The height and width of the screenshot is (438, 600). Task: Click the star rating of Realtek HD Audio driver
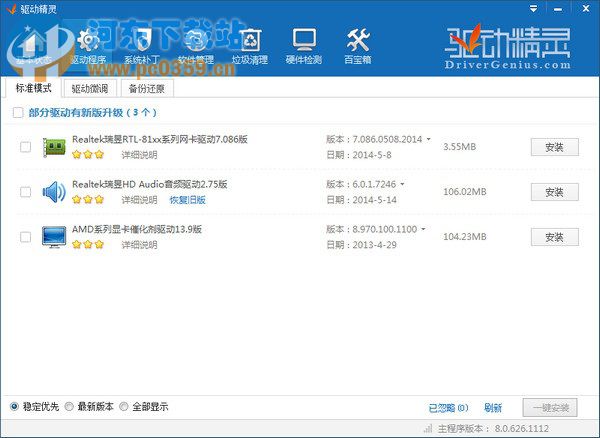point(88,200)
